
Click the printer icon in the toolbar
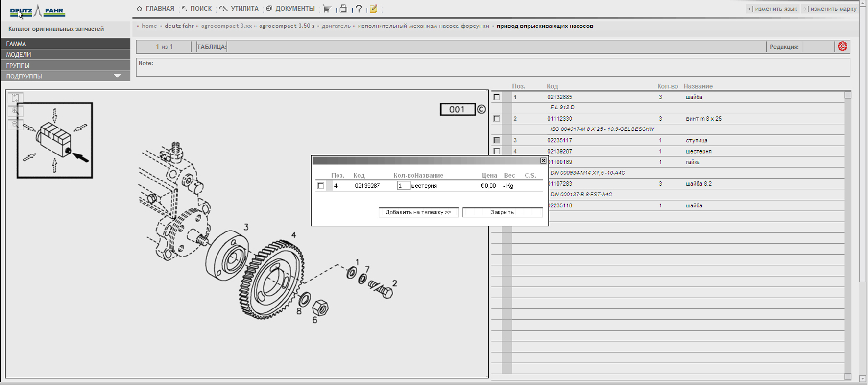[x=343, y=9]
